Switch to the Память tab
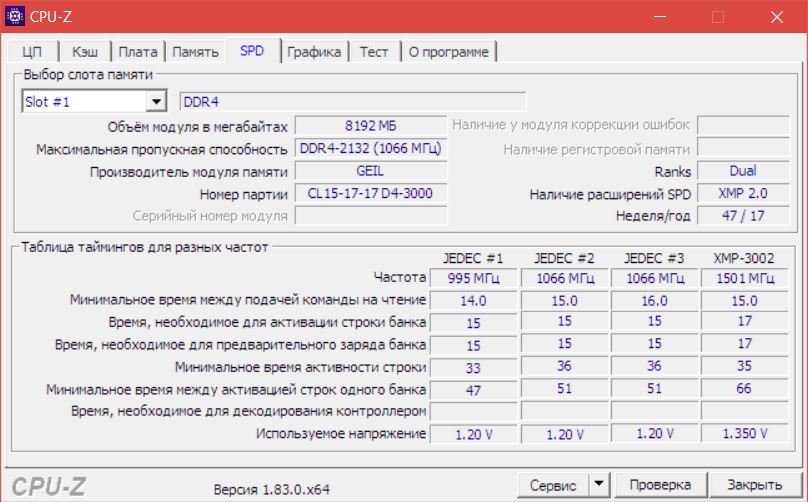Viewport: 808px width, 502px height. pos(195,52)
